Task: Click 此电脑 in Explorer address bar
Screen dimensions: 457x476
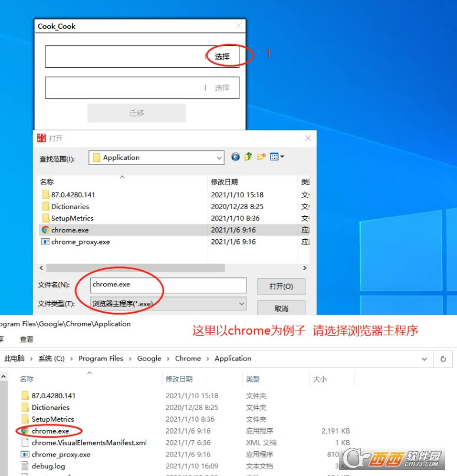Action: click(x=14, y=359)
